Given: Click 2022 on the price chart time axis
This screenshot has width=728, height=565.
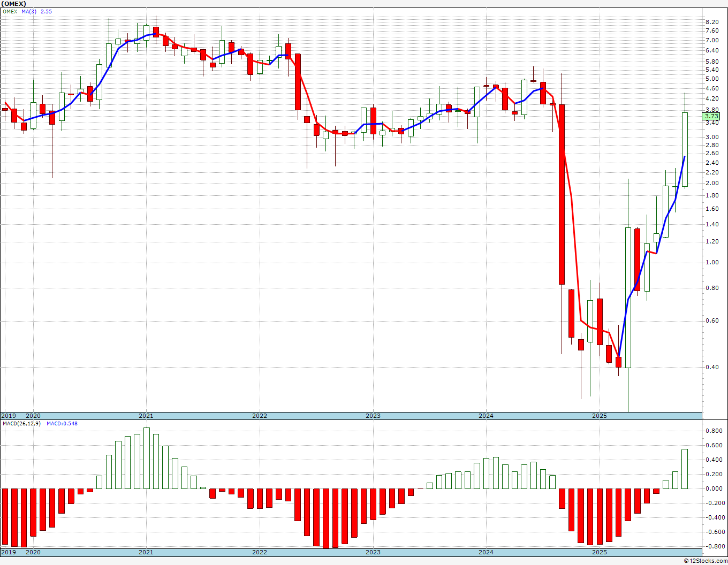Looking at the screenshot, I should (x=259, y=416).
